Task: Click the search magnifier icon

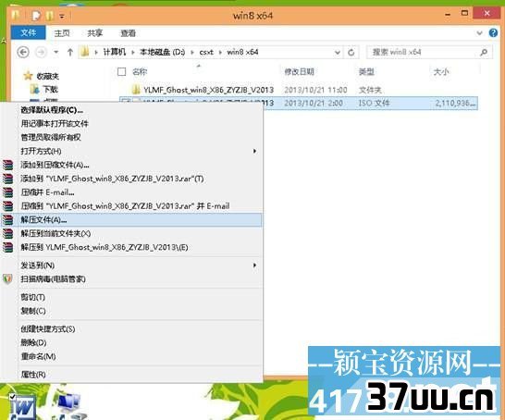Action: coord(484,52)
